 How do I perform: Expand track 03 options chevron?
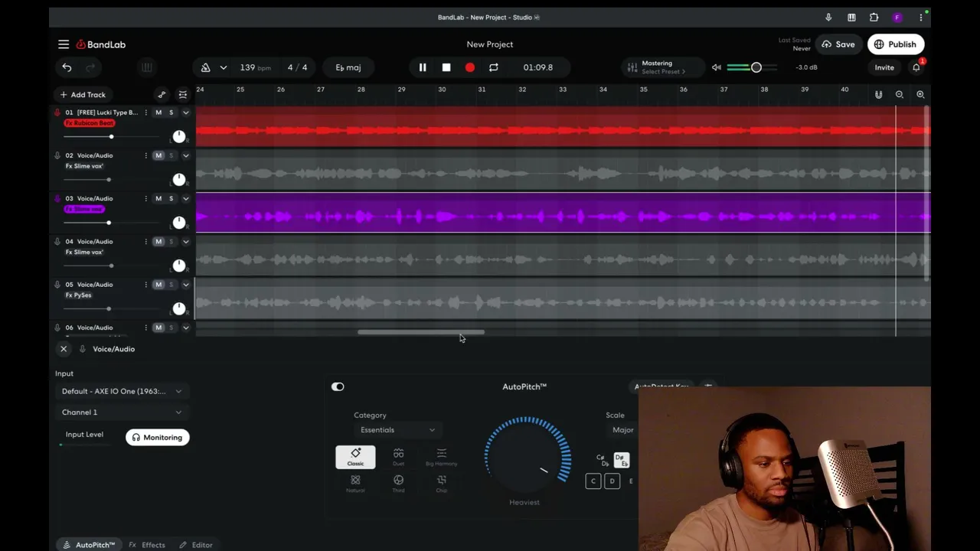[x=185, y=198]
